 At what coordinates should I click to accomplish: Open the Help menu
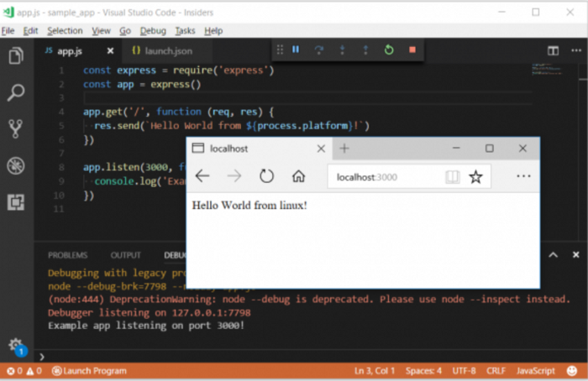(x=213, y=31)
